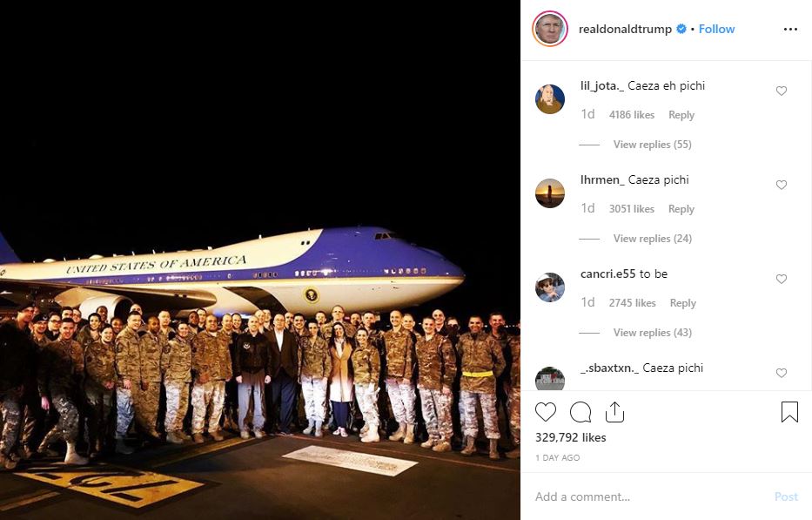This screenshot has width=812, height=520.
Task: Reply to cancri.e55 comment
Action: (x=682, y=303)
